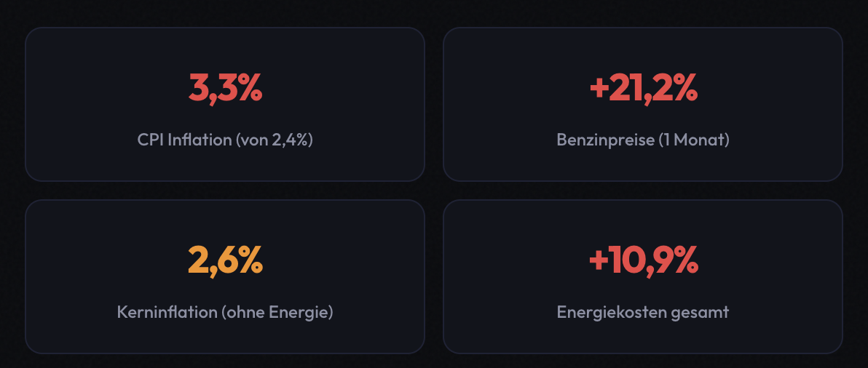Click the +10,9% Energiekosten value
This screenshot has width=868, height=368.
tap(643, 261)
